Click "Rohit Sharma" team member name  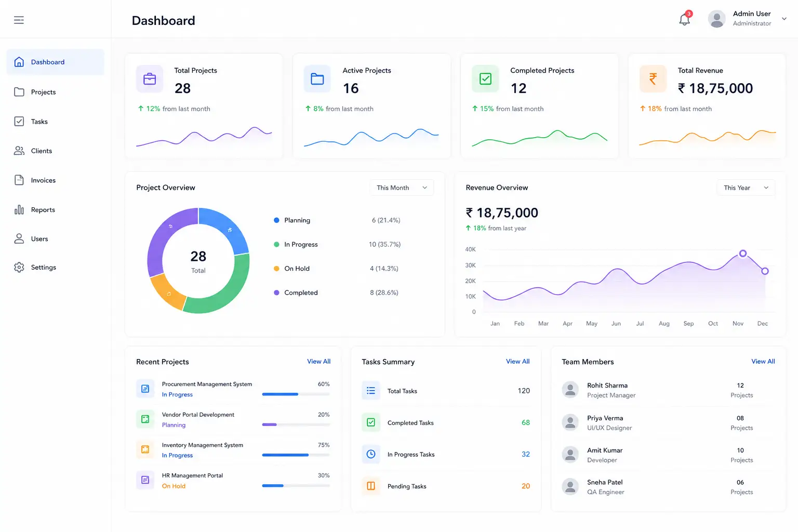click(x=607, y=385)
